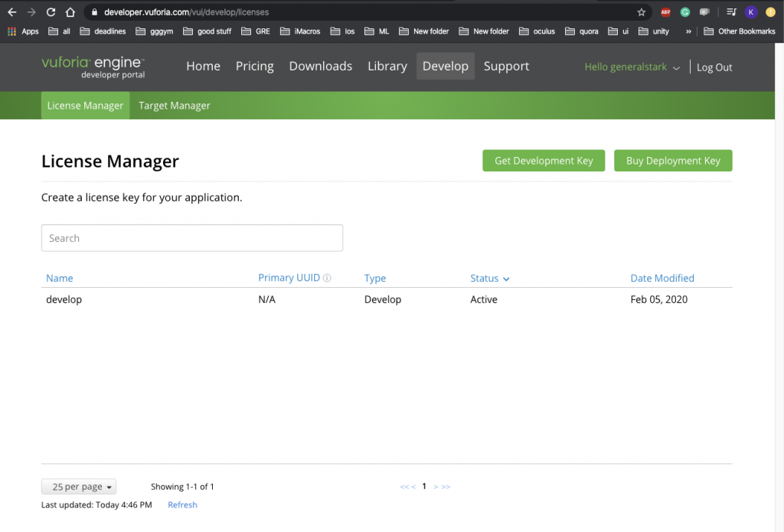The image size is (784, 532).
Task: Sort by Status column header
Action: click(484, 278)
